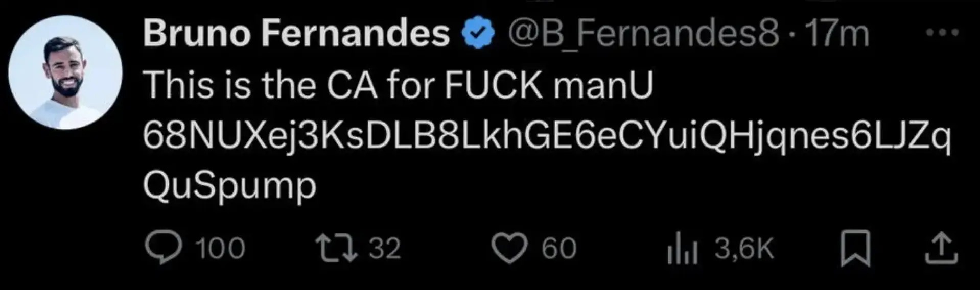Open view analytics bar chart icon
This screenshot has height=290, width=980.
coord(682,249)
